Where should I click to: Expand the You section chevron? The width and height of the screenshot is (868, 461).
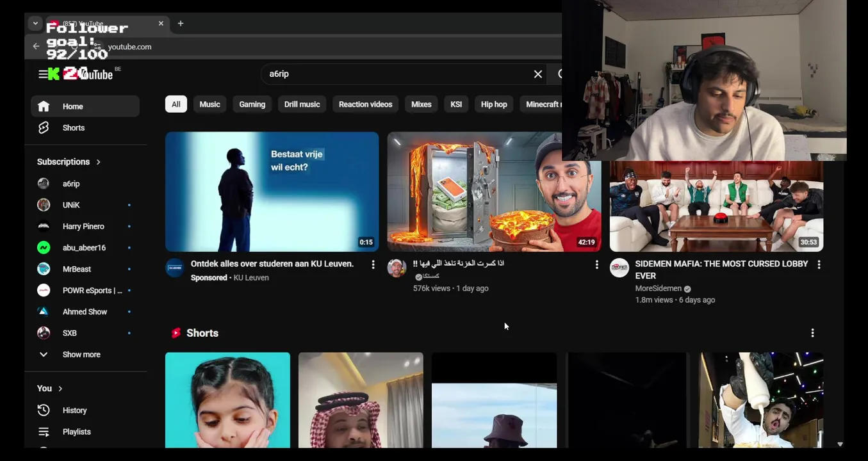(x=60, y=389)
